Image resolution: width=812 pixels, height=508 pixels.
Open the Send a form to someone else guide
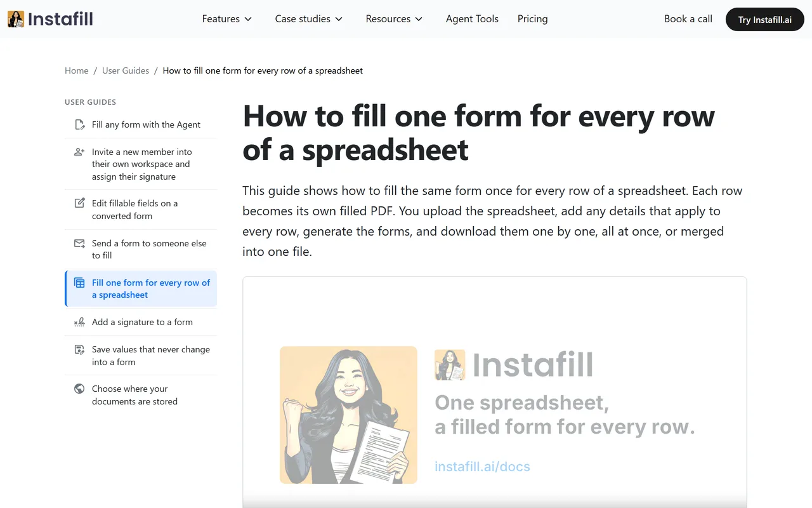[x=141, y=249]
